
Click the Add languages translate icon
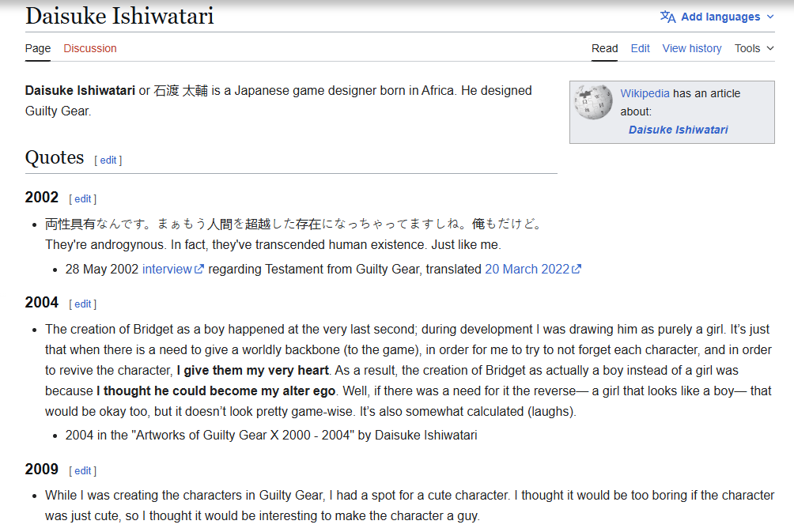668,17
